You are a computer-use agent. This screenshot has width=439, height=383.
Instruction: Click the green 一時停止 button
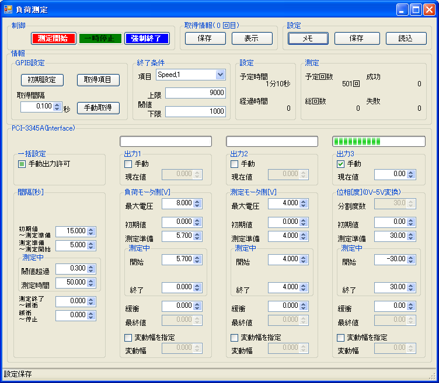[x=99, y=38]
